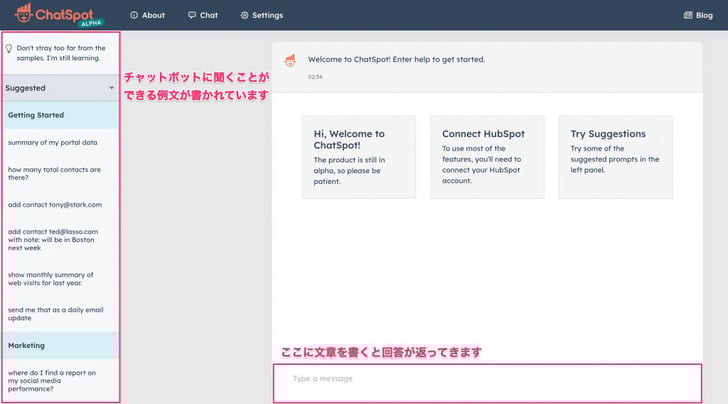728x404 pixels.
Task: Open the Chat menu item
Action: (203, 15)
